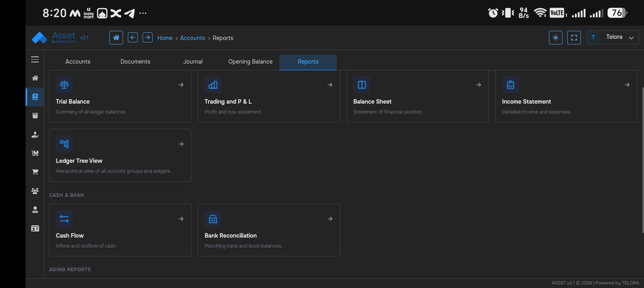Go back with the left arrow button
The width and height of the screenshot is (644, 288).
(133, 38)
